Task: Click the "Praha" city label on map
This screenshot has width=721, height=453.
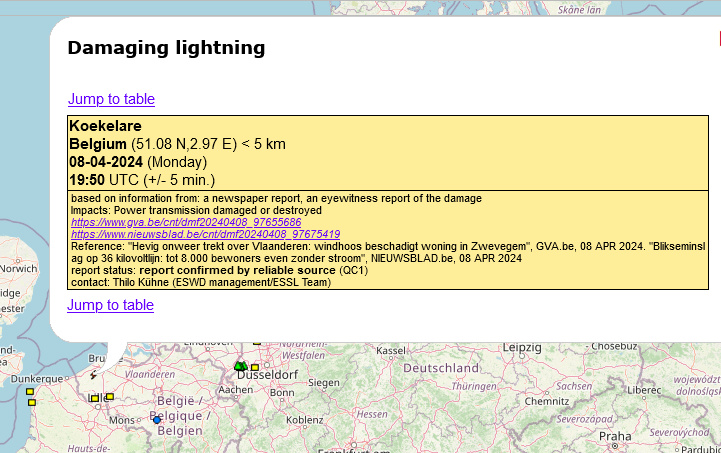Action: click(x=615, y=436)
